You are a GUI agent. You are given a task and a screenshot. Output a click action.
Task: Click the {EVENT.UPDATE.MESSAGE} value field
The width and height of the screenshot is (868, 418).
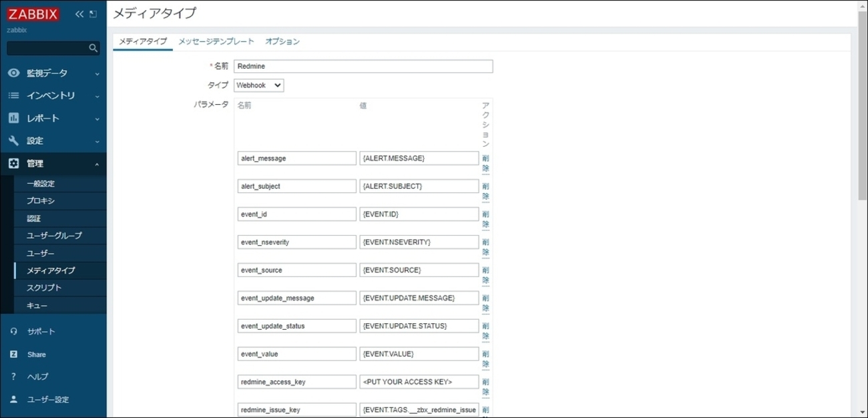point(419,298)
